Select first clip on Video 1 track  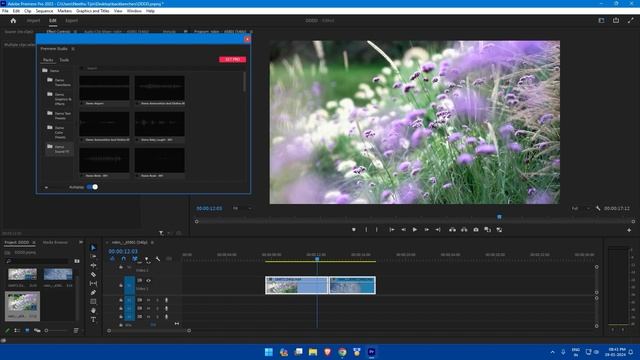(297, 285)
